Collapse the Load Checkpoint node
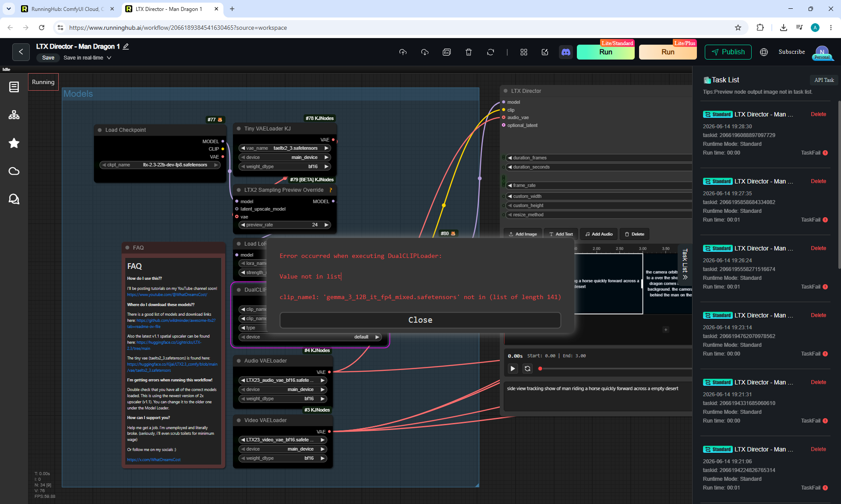Screen dimensions: 841x504 (100, 130)
